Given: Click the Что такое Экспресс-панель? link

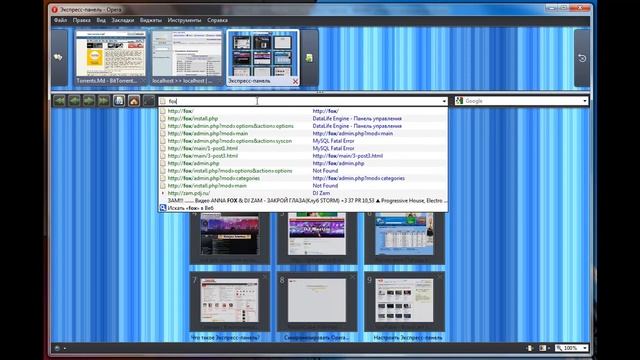Looking at the screenshot, I should pyautogui.click(x=225, y=338).
